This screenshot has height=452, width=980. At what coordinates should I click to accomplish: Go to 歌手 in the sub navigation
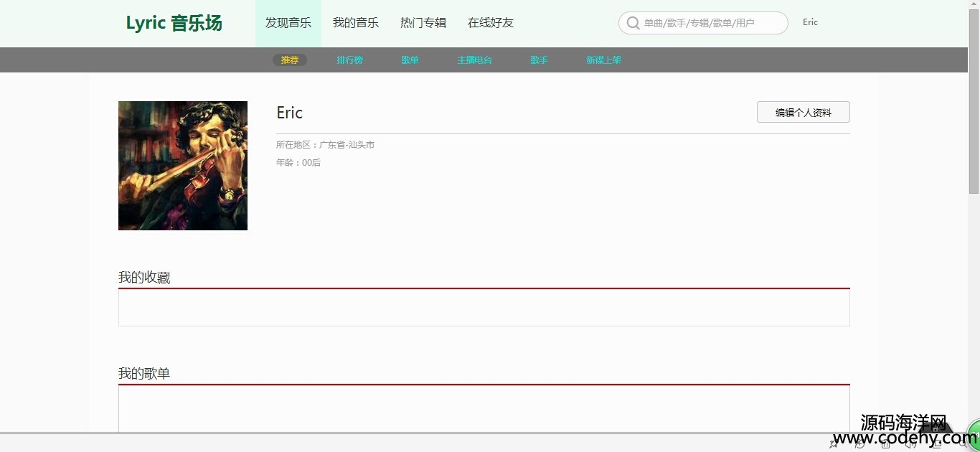[x=540, y=60]
